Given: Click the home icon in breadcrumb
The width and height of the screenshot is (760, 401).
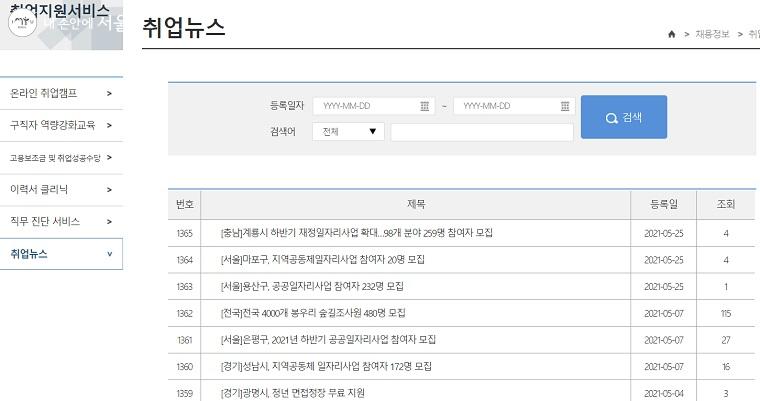Looking at the screenshot, I should pos(671,34).
